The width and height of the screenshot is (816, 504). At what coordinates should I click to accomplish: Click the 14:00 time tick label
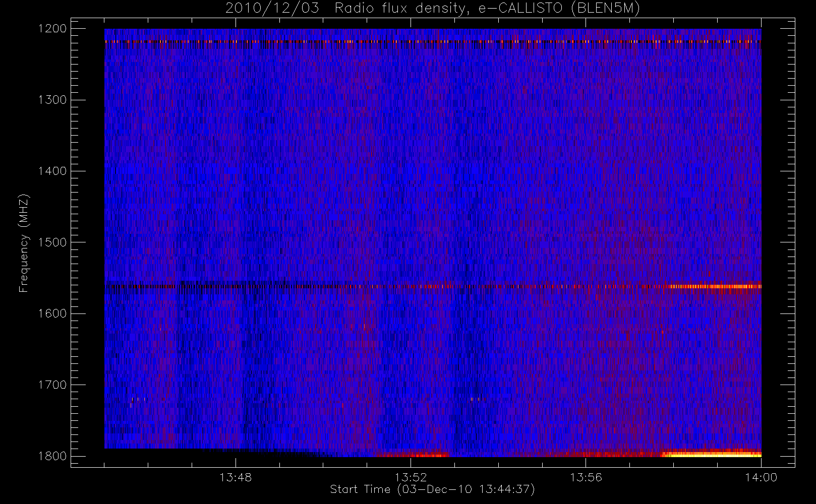[761, 477]
